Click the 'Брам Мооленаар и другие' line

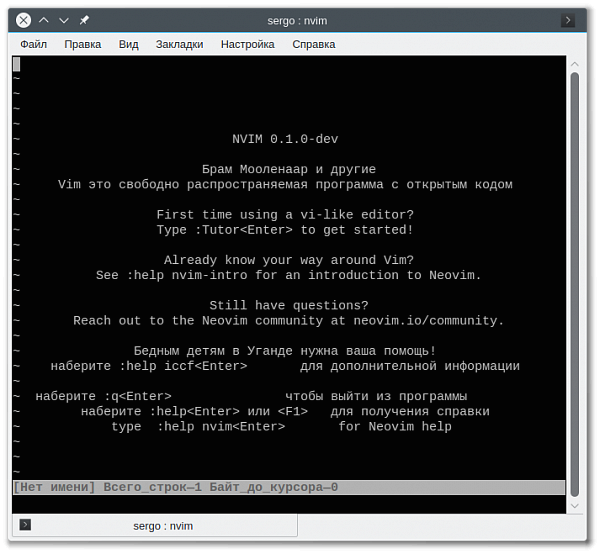coord(289,169)
